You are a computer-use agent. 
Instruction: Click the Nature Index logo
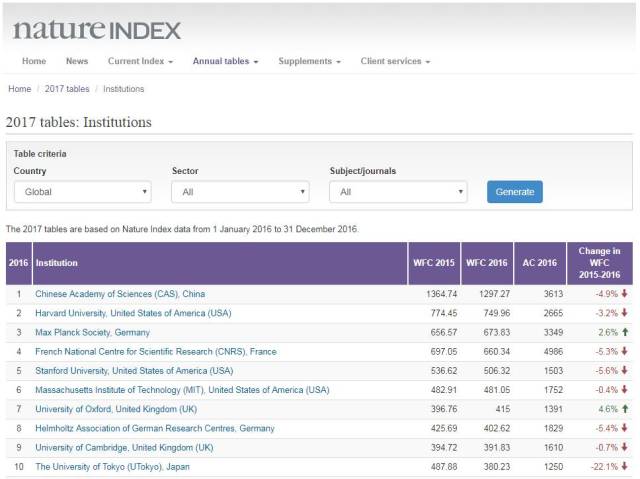(x=97, y=29)
